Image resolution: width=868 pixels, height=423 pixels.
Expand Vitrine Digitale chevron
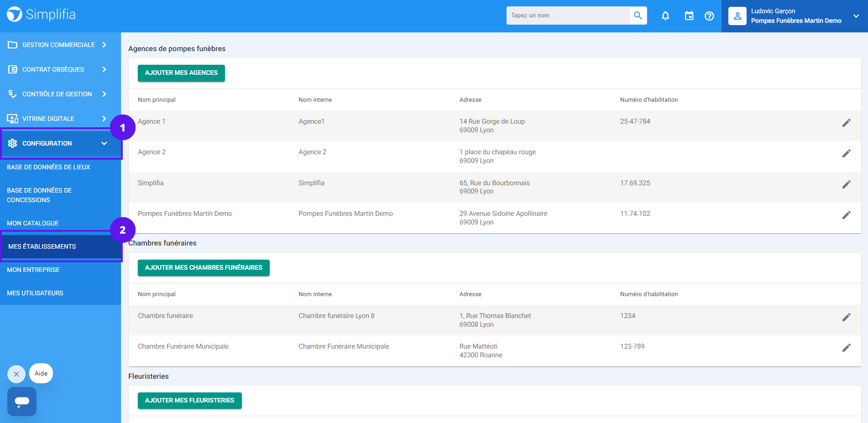(x=105, y=119)
